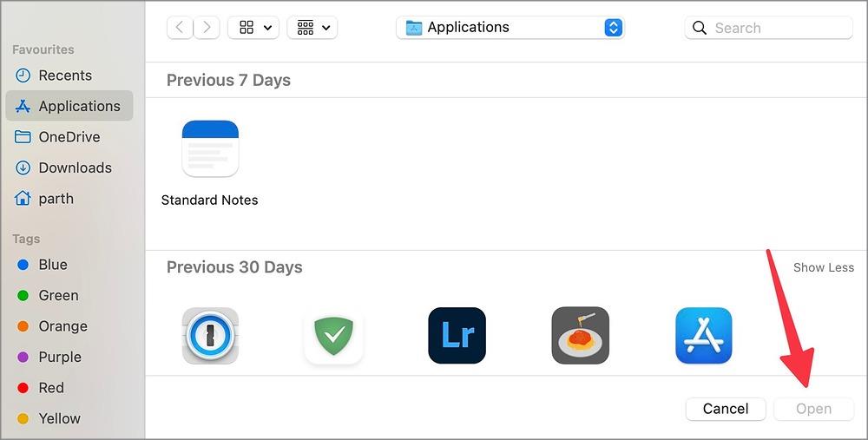The width and height of the screenshot is (868, 440).
Task: Open the grouping options dropdown
Action: click(x=312, y=28)
